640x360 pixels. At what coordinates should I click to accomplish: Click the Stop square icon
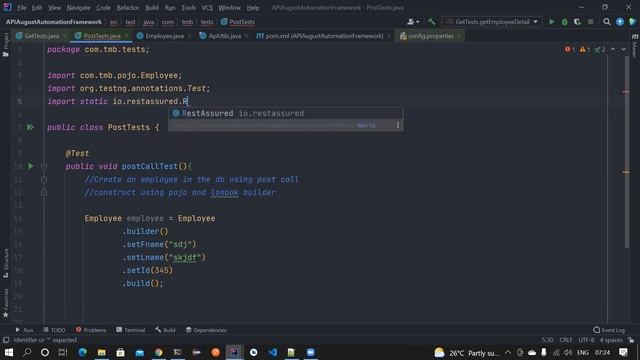(x=591, y=22)
